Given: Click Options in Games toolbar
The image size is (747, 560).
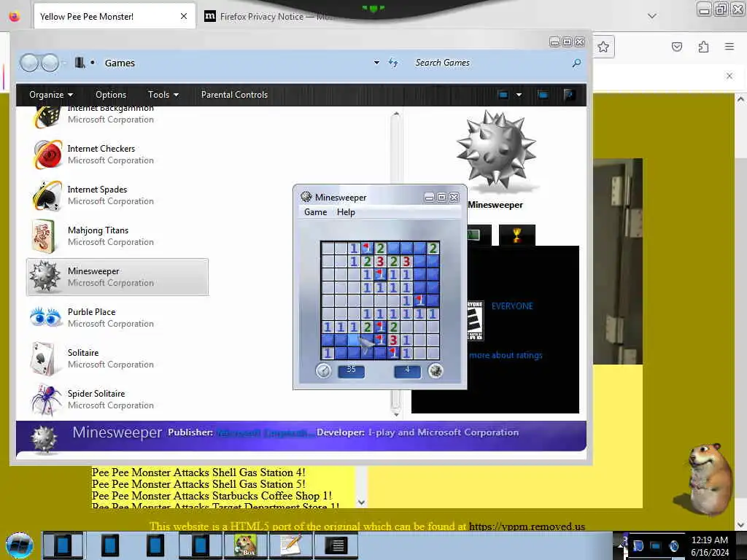Looking at the screenshot, I should tap(111, 95).
